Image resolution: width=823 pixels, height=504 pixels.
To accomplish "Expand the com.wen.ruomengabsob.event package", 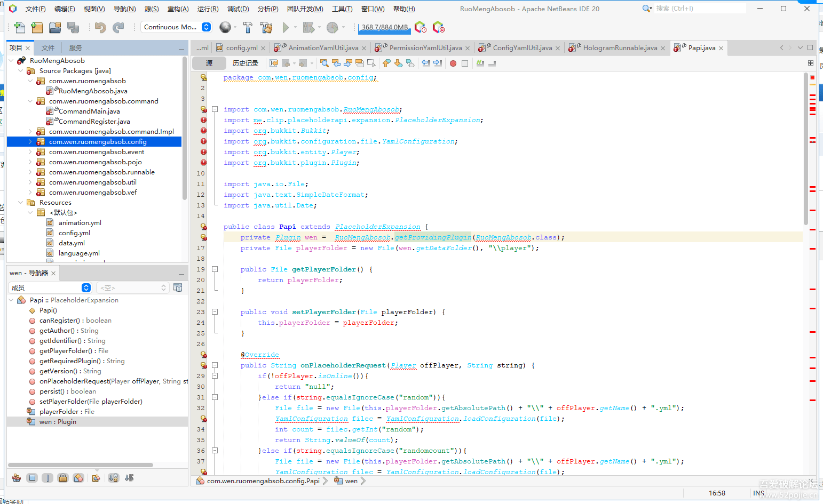I will click(30, 152).
